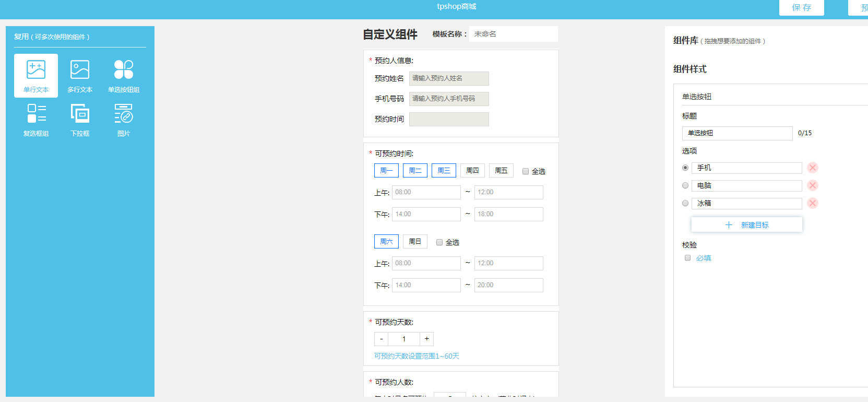Select the 多行文本 component icon
868x402 pixels.
tap(80, 70)
